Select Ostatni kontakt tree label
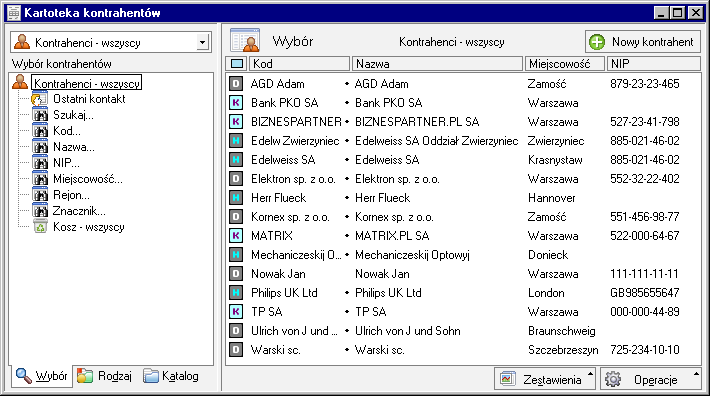 point(89,99)
